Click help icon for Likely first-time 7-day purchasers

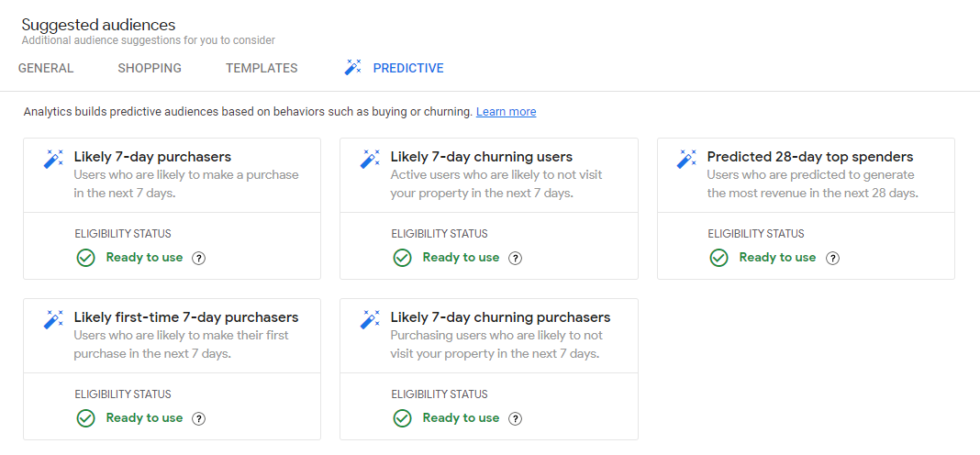pos(199,418)
